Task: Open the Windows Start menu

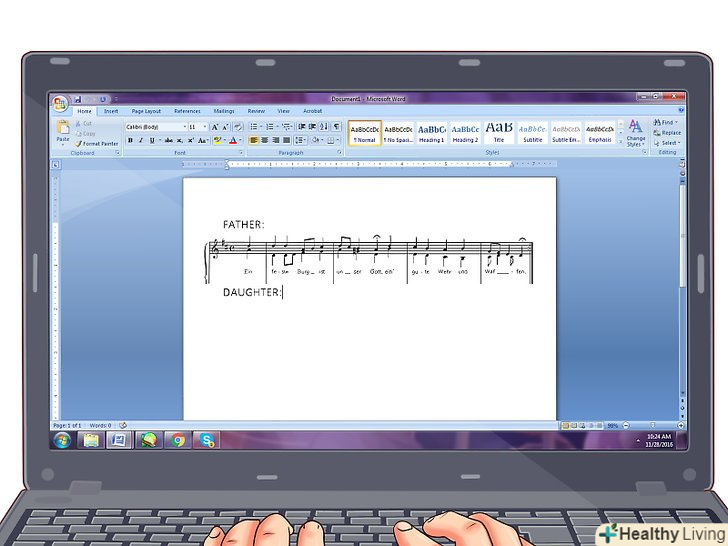Action: pos(62,440)
